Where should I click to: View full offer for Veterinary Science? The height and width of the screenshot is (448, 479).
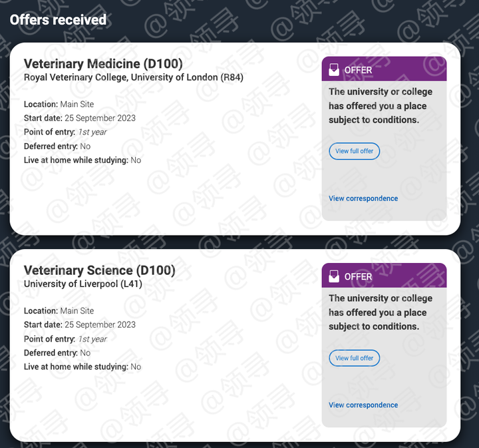pos(354,357)
